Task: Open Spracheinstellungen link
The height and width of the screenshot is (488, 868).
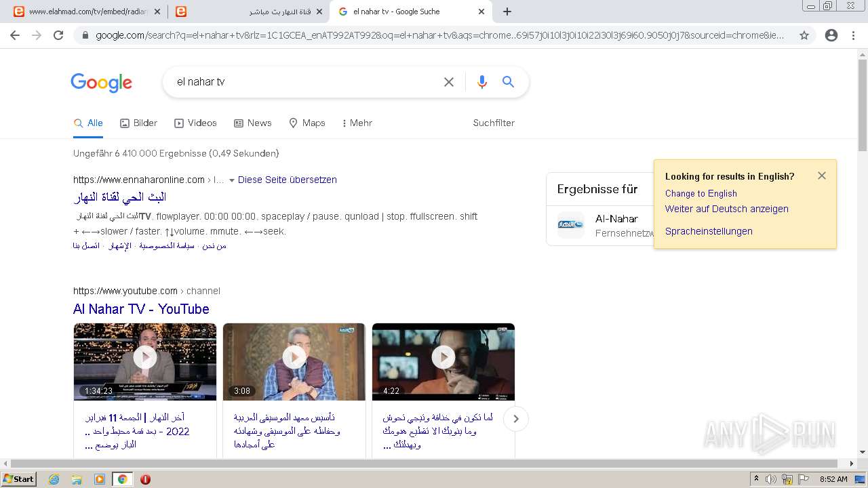Action: click(709, 231)
